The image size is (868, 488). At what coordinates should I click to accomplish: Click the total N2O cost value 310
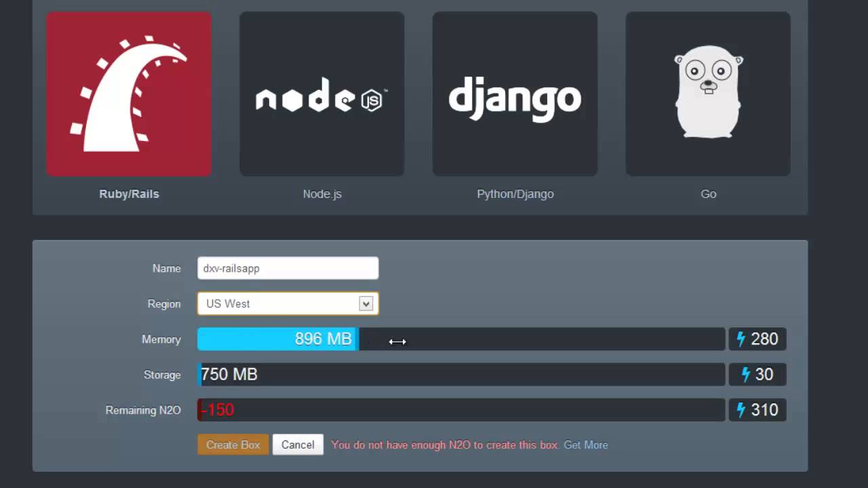click(764, 409)
